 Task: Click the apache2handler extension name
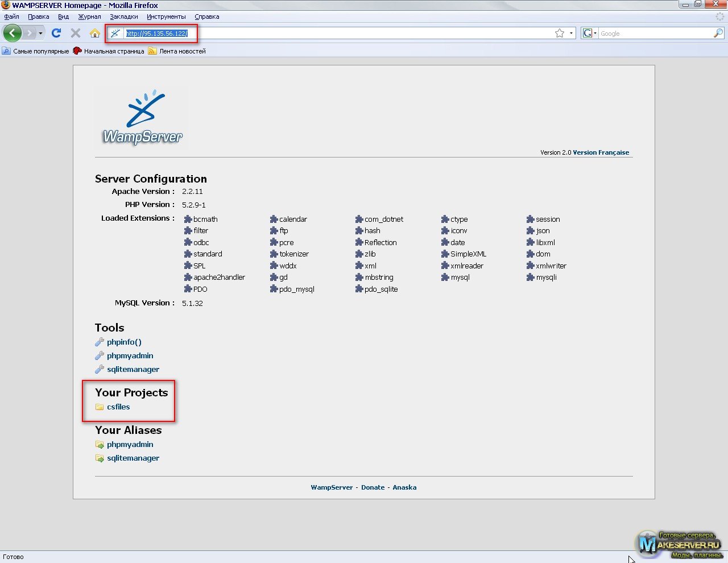(219, 278)
